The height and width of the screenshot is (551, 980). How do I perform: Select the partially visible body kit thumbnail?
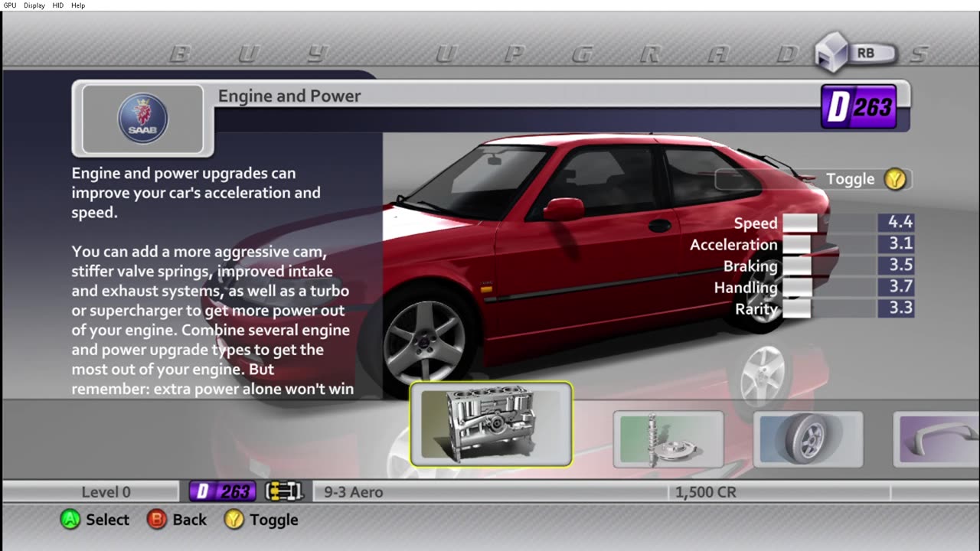pos(936,439)
